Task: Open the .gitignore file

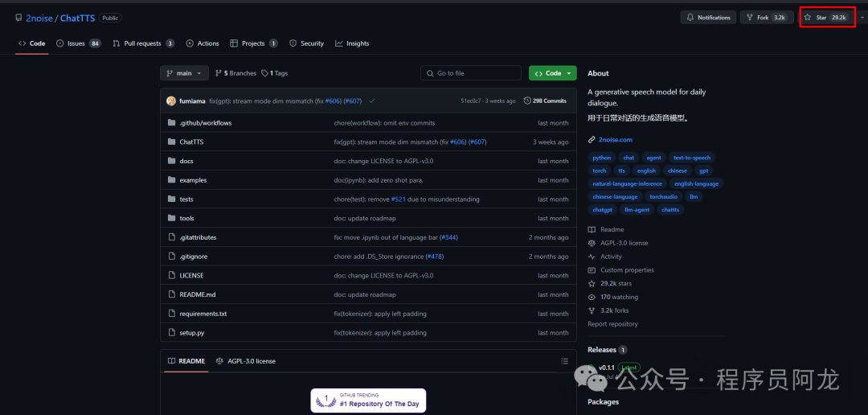Action: [193, 257]
